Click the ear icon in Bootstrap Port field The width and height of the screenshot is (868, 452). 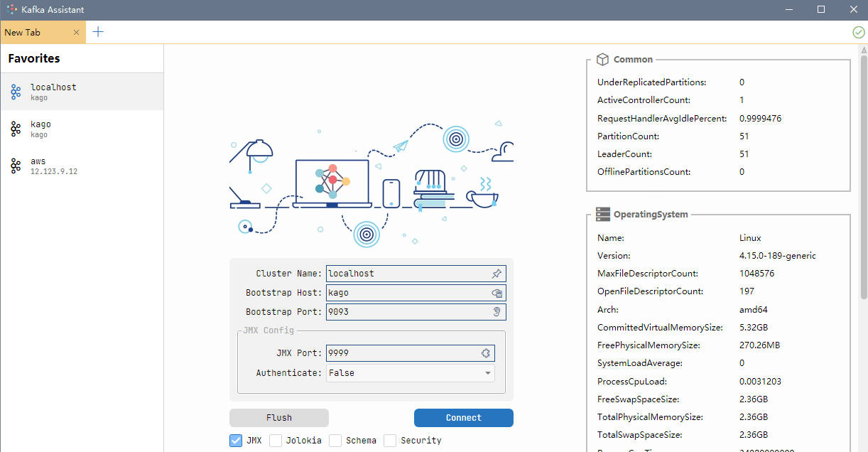(x=497, y=312)
